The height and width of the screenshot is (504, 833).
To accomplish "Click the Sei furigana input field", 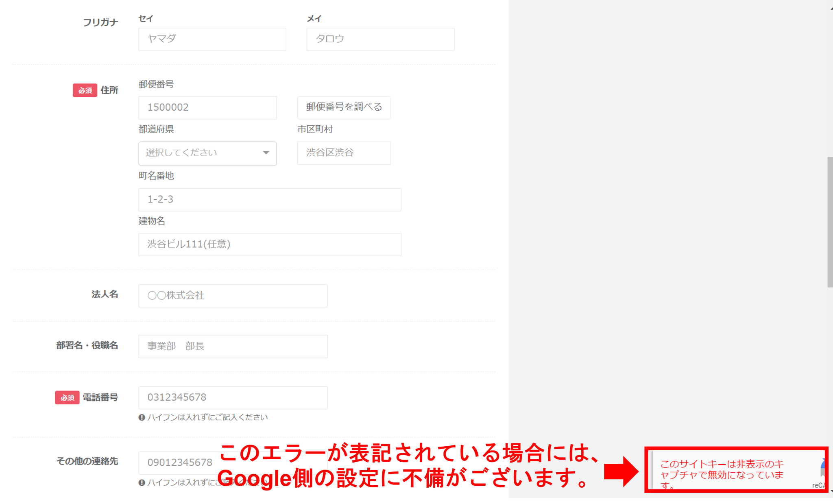I will click(212, 39).
